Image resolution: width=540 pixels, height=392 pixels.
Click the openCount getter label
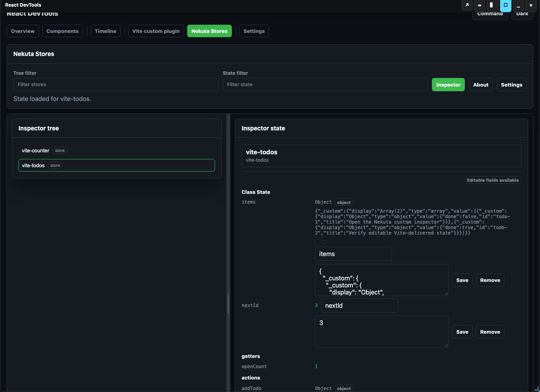pyautogui.click(x=254, y=367)
